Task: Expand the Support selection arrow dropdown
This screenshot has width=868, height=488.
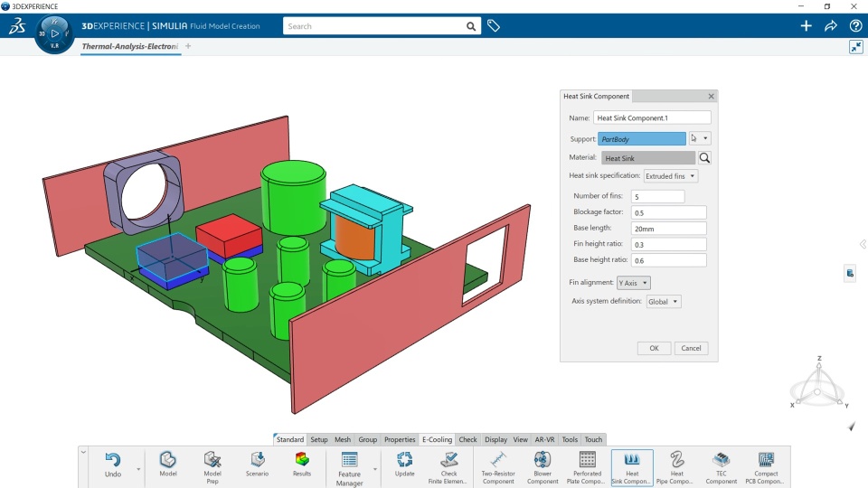Action: (x=705, y=138)
